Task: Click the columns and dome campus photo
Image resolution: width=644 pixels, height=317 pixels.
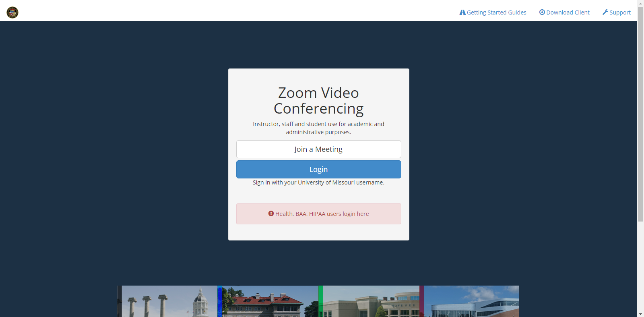Action: [x=169, y=301]
